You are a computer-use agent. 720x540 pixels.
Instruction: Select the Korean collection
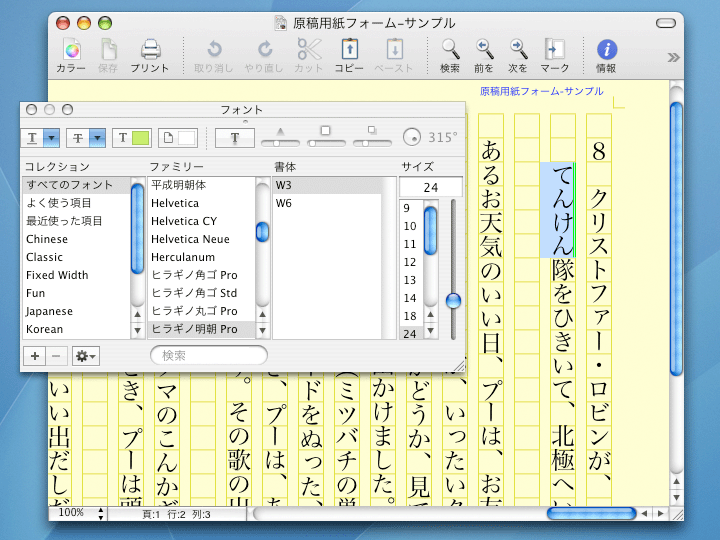pos(76,329)
